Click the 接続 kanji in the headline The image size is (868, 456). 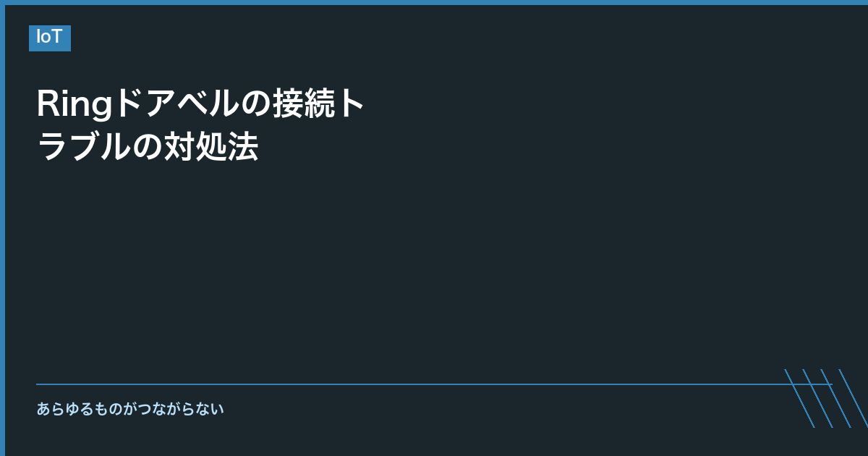(303, 104)
